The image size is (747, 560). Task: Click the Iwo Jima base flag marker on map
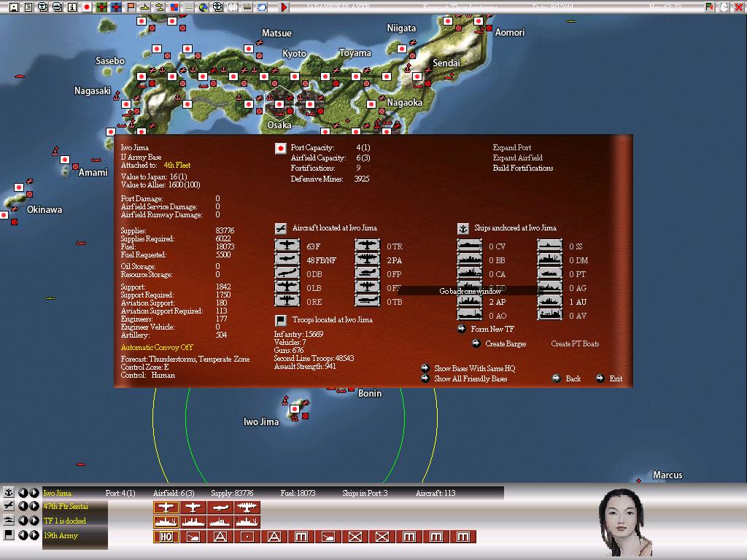point(295,409)
